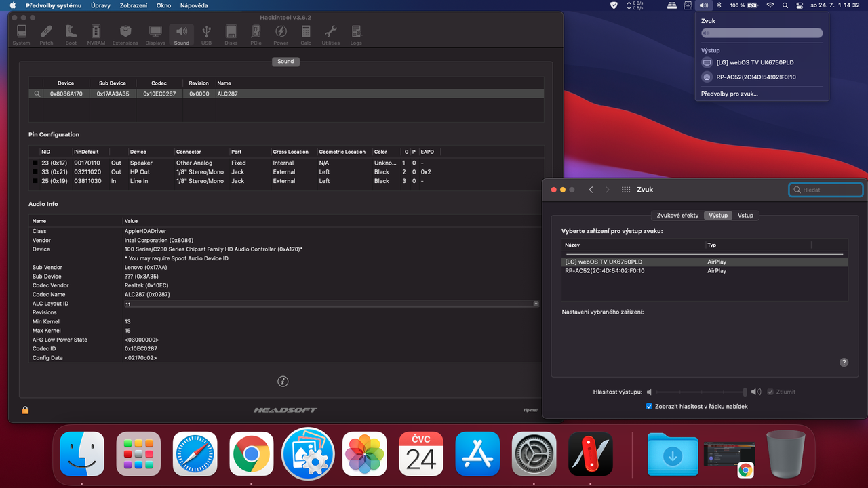Click the Codec column header
868x488 pixels.
click(x=159, y=83)
